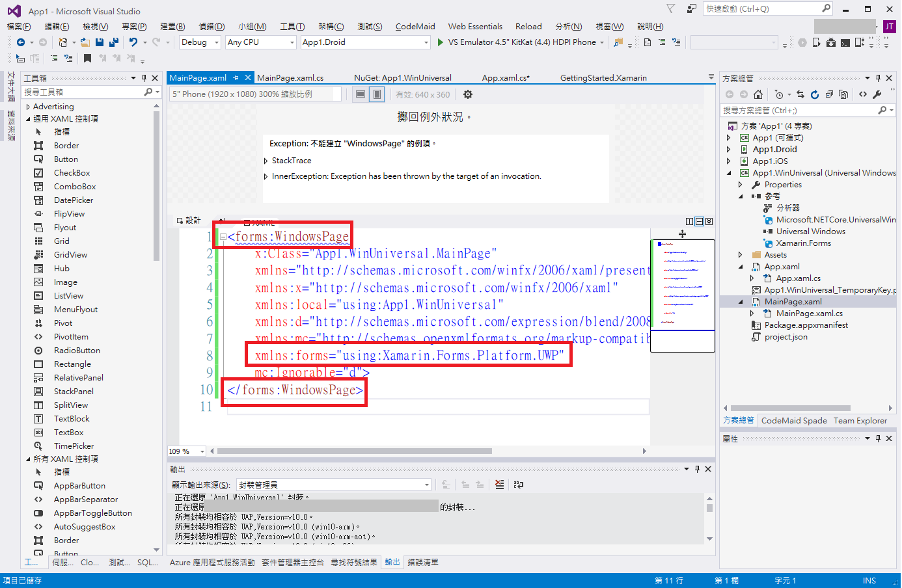Save the current file with floppy icon
The height and width of the screenshot is (588, 902).
click(x=100, y=42)
